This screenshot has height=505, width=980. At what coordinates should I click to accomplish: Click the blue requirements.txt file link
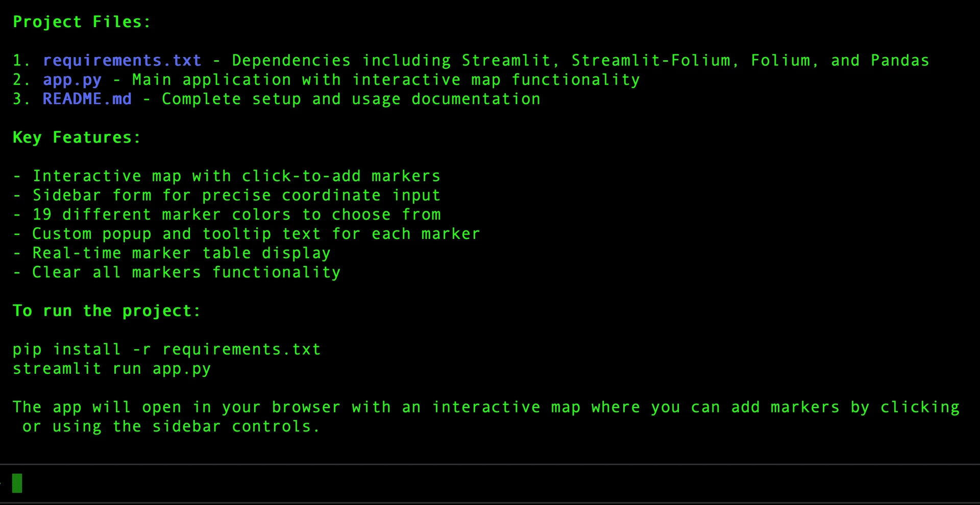122,61
